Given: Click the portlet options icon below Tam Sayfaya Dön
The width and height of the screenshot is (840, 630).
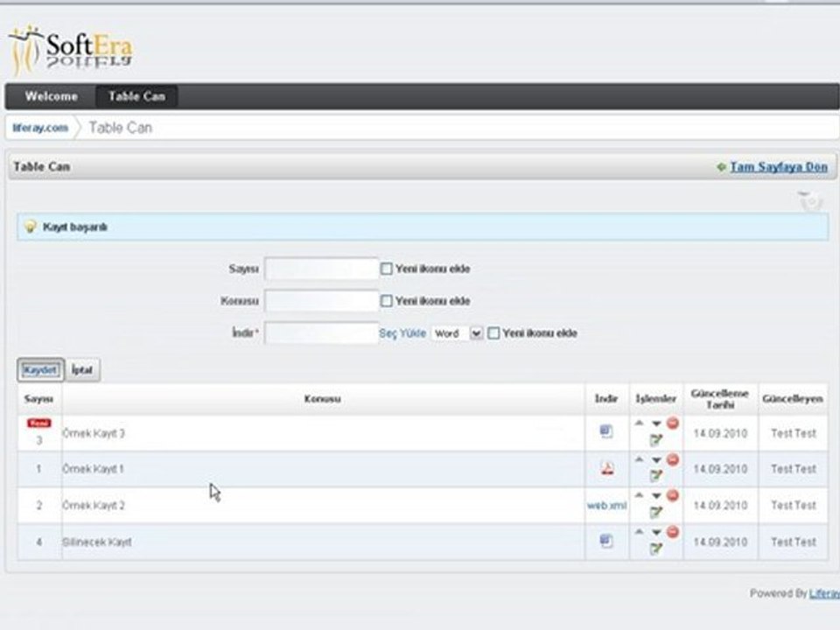Looking at the screenshot, I should (810, 201).
